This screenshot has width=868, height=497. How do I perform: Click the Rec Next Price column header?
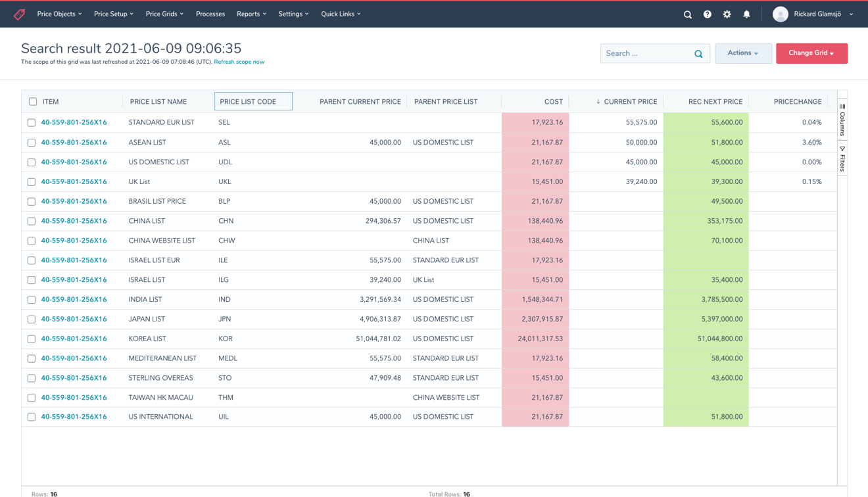[x=715, y=102]
